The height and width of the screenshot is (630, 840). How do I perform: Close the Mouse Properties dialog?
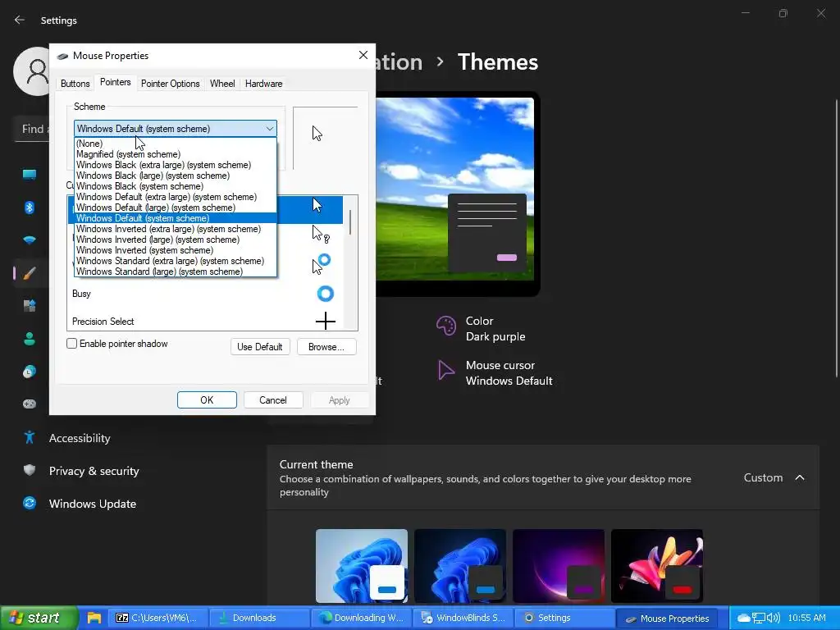coord(363,55)
